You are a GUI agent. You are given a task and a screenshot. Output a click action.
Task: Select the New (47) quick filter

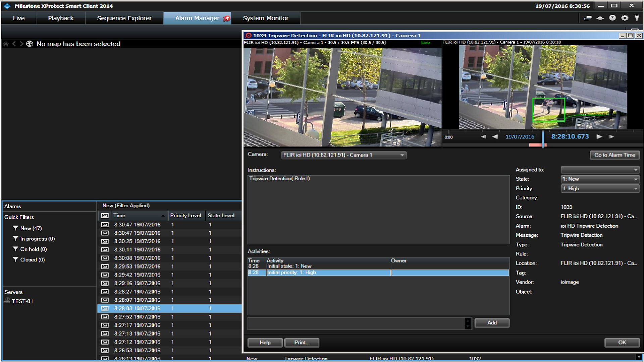(31, 228)
